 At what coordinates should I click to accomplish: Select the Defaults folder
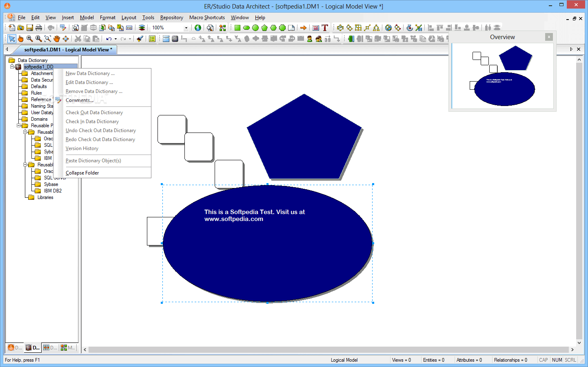pos(39,86)
